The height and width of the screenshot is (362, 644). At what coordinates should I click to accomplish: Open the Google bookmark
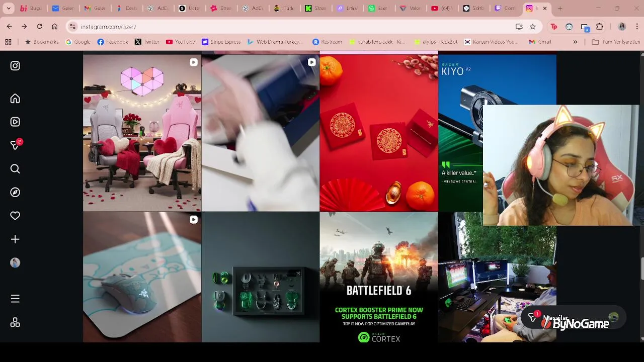77,42
